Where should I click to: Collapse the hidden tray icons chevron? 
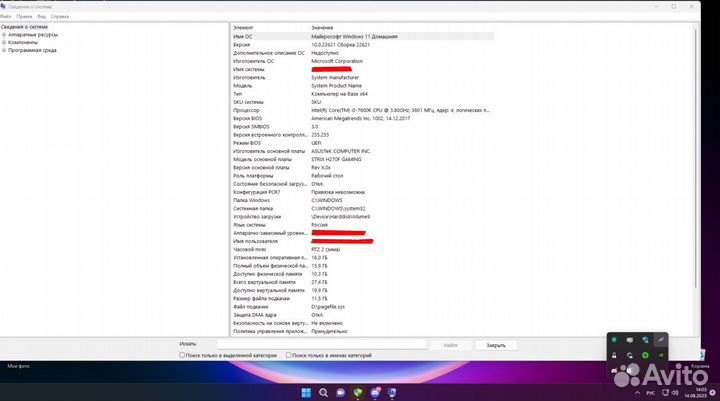[x=637, y=393]
